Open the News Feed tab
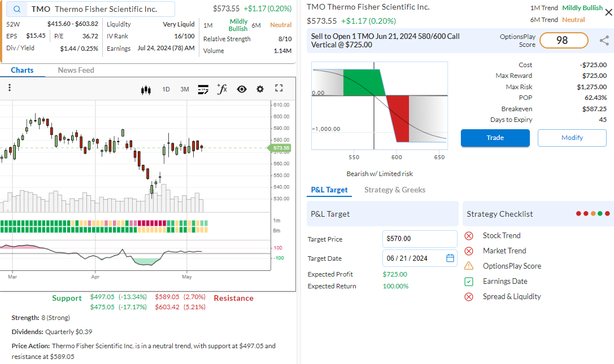614x364 pixels. tap(76, 70)
